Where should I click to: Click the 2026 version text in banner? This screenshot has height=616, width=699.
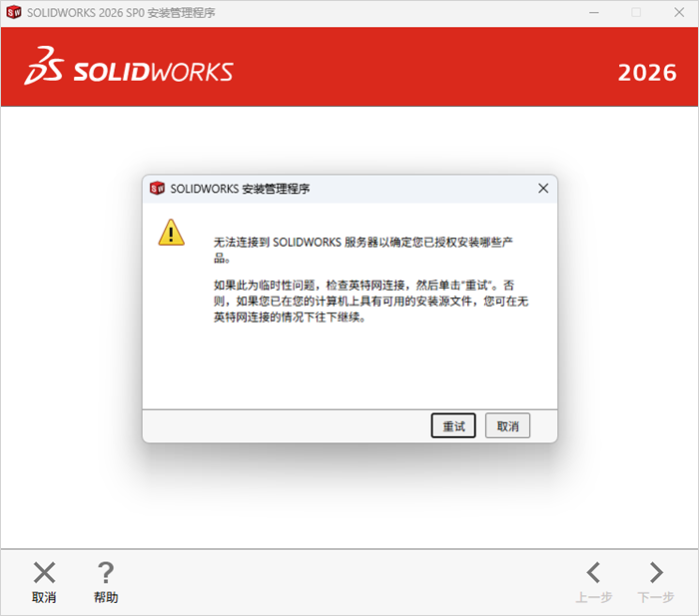pyautogui.click(x=647, y=73)
